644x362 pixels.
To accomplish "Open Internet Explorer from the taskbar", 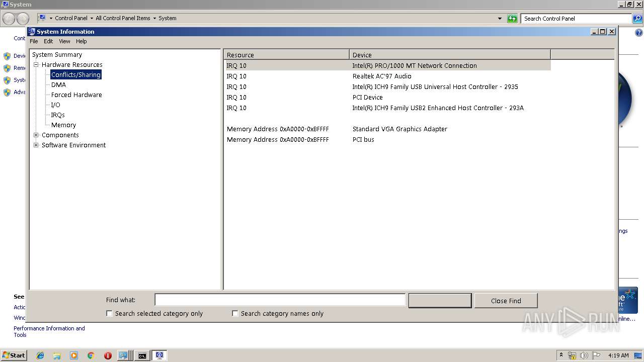I will coord(40,355).
